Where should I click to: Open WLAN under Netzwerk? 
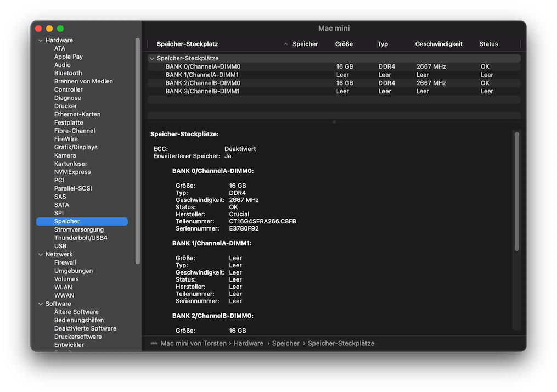63,287
